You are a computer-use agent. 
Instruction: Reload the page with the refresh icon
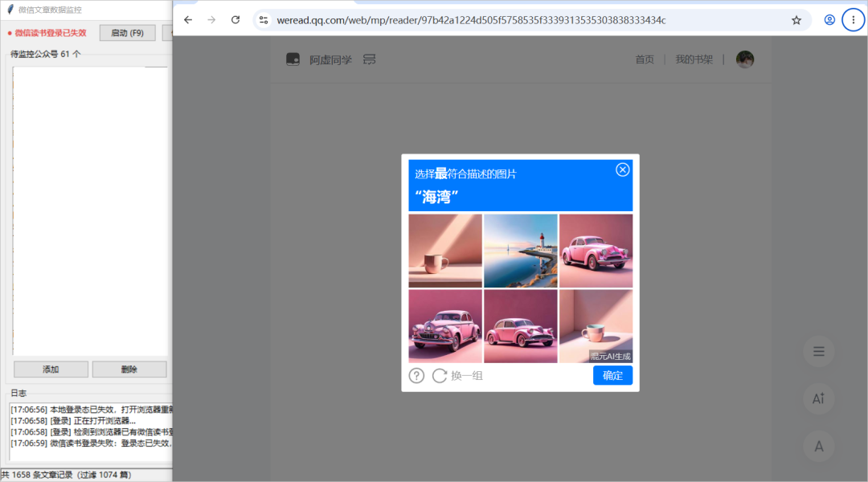(x=235, y=20)
